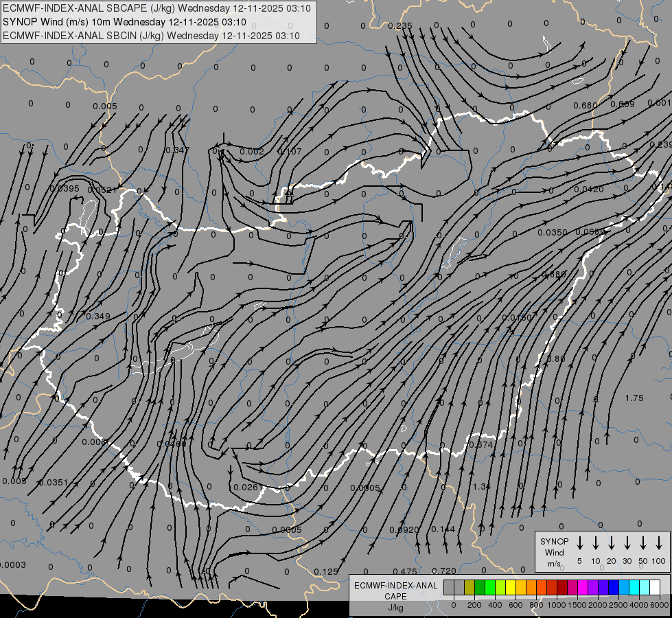The width and height of the screenshot is (672, 618).
Task: Select the pure blue CAPE legend swatch
Action: [614, 587]
